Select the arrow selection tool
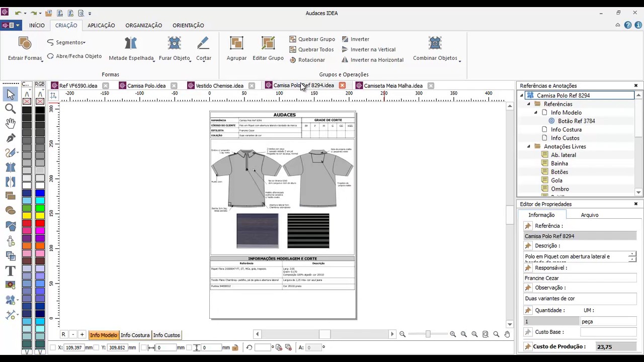 click(10, 94)
